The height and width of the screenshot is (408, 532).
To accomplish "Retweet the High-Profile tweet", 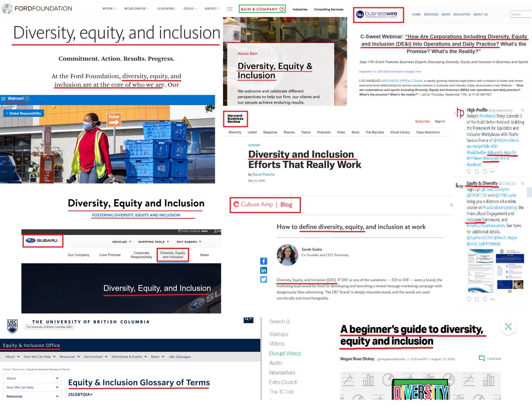I will (477, 172).
